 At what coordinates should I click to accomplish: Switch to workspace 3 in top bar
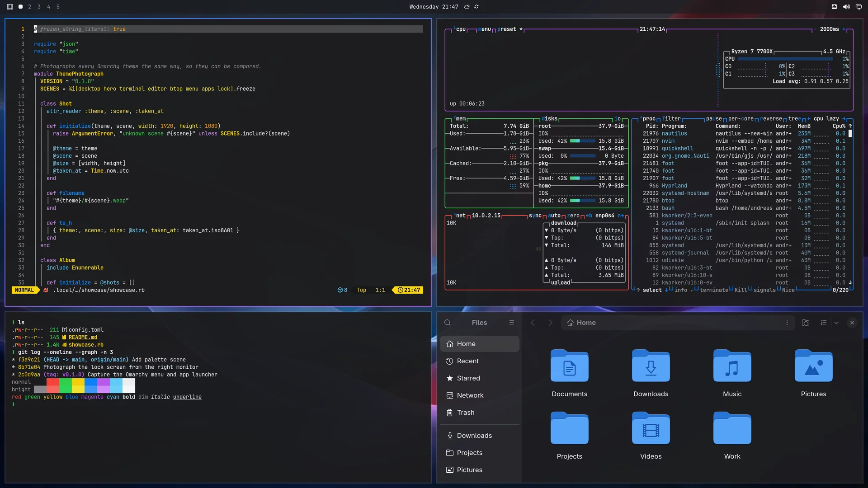click(39, 7)
